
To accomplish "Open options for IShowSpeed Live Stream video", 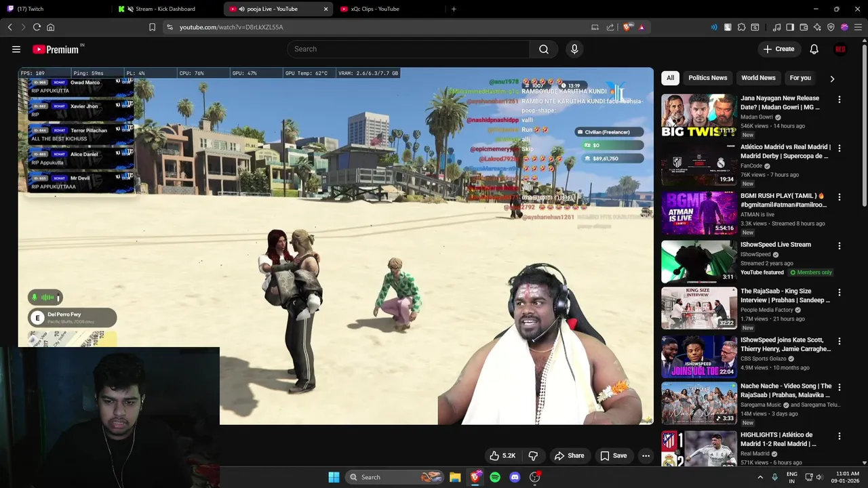I will click(840, 246).
